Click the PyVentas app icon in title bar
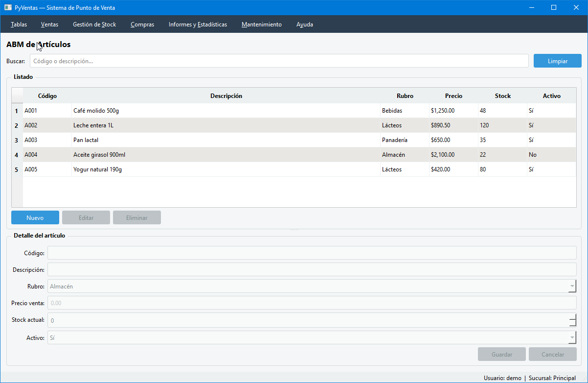This screenshot has width=588, height=383. coord(8,7)
